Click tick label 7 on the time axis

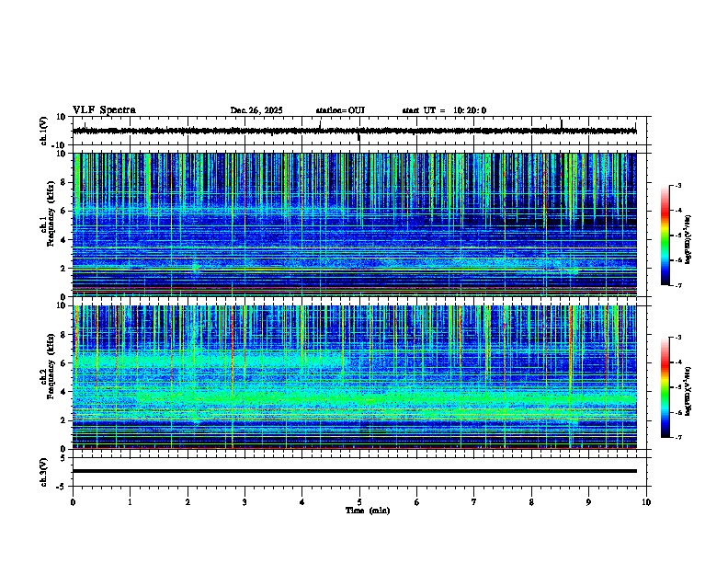point(474,502)
